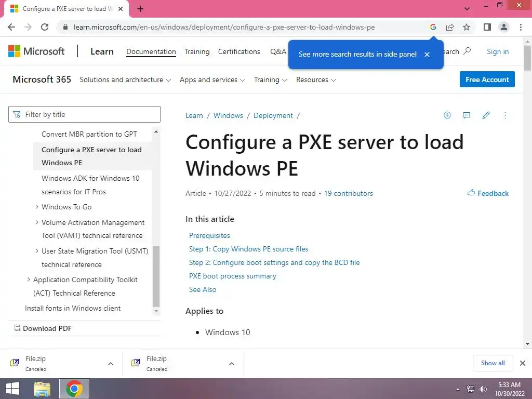The height and width of the screenshot is (399, 532).
Task: Open options arrow for second File.zip download
Action: point(232,364)
